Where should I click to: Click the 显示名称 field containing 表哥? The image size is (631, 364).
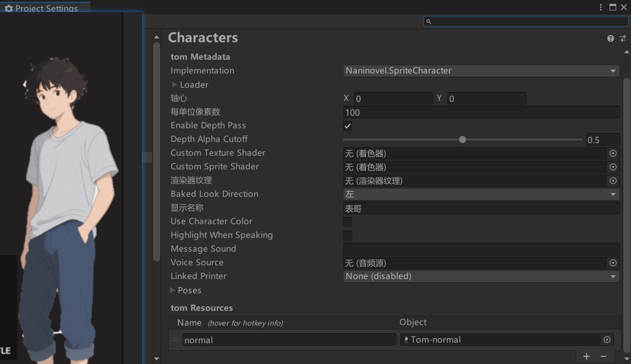click(x=481, y=208)
